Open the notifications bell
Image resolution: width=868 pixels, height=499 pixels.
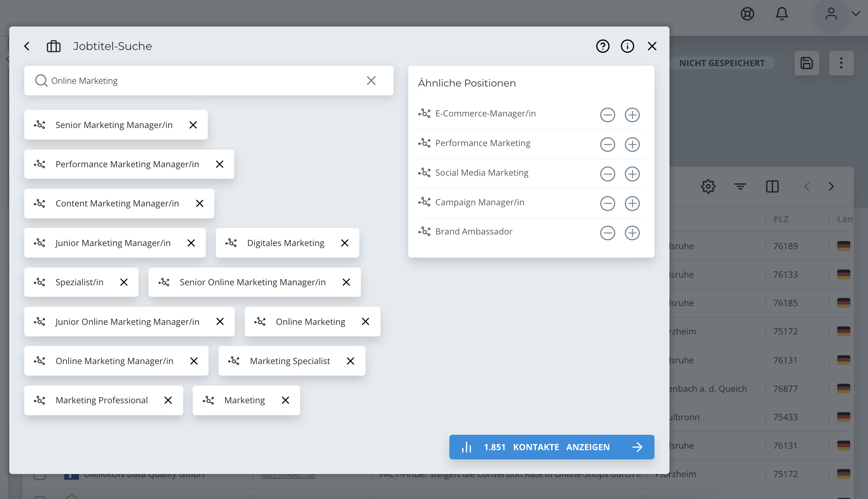tap(781, 14)
